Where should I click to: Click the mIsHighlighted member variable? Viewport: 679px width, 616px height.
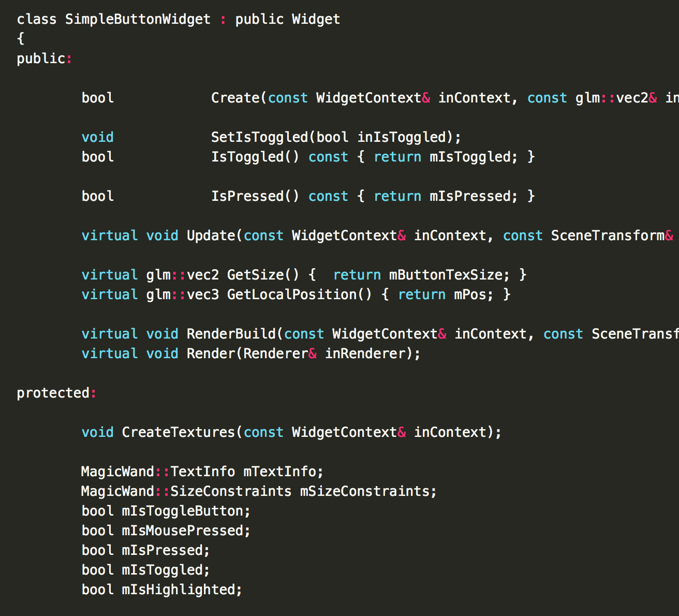point(178,590)
